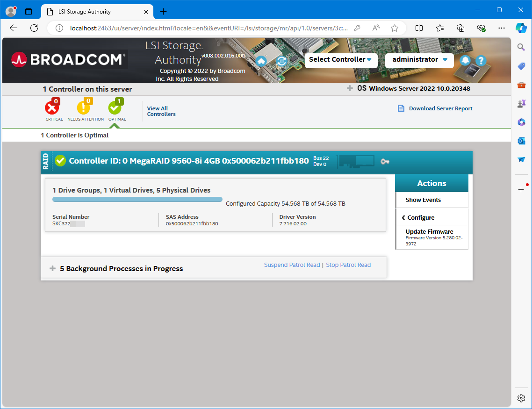Open the sidebar Shopping tag icon

pyautogui.click(x=521, y=66)
